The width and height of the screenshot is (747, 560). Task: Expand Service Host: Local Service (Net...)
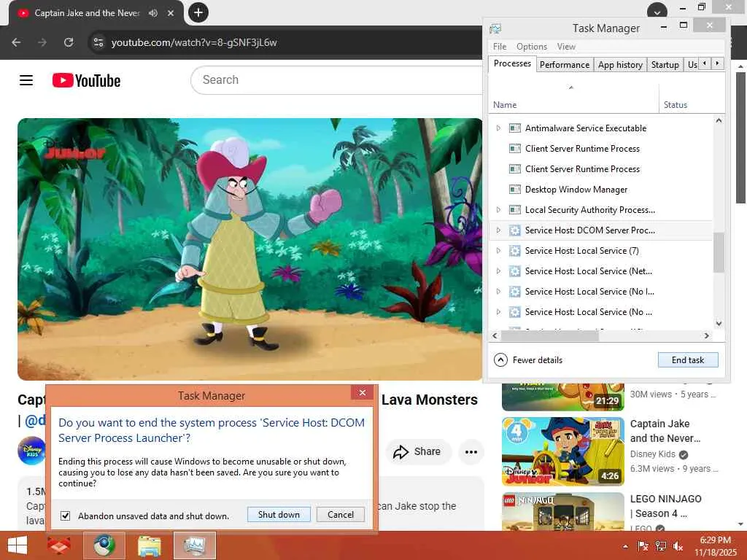498,271
